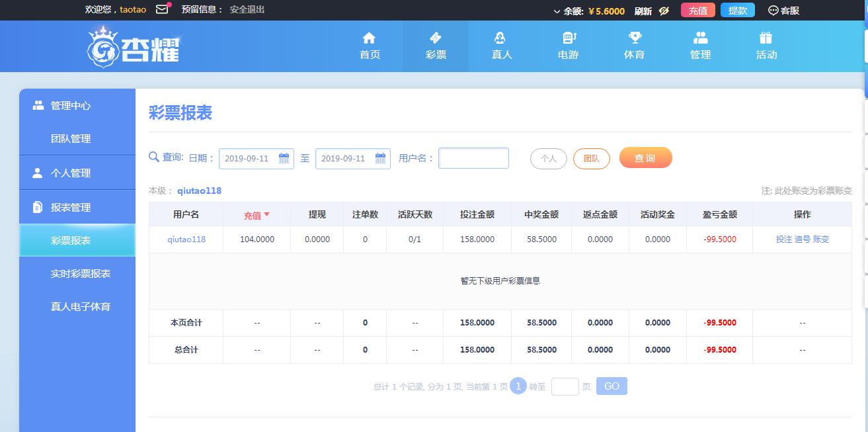Click the orange 查询 button
This screenshot has height=432, width=868.
645,158
